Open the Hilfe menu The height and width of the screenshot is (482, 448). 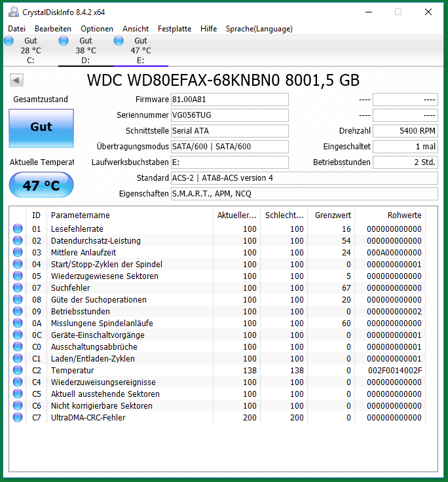click(x=209, y=29)
